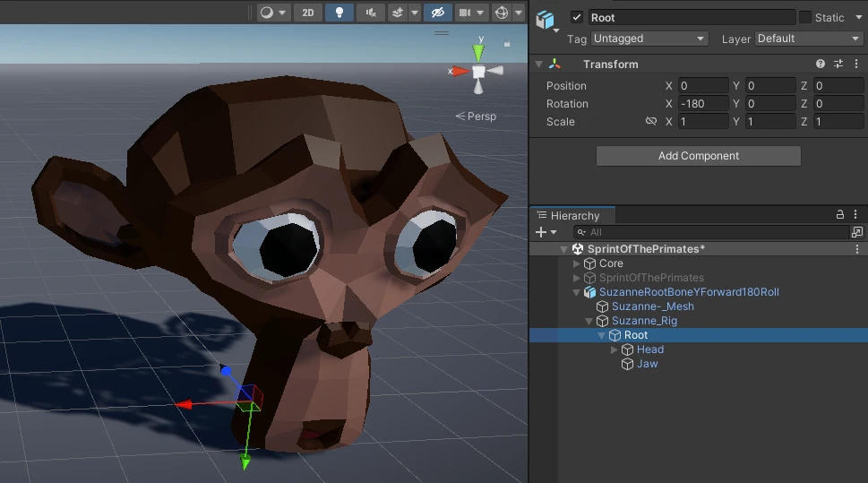
Task: Click the Root object name field
Action: [x=692, y=18]
